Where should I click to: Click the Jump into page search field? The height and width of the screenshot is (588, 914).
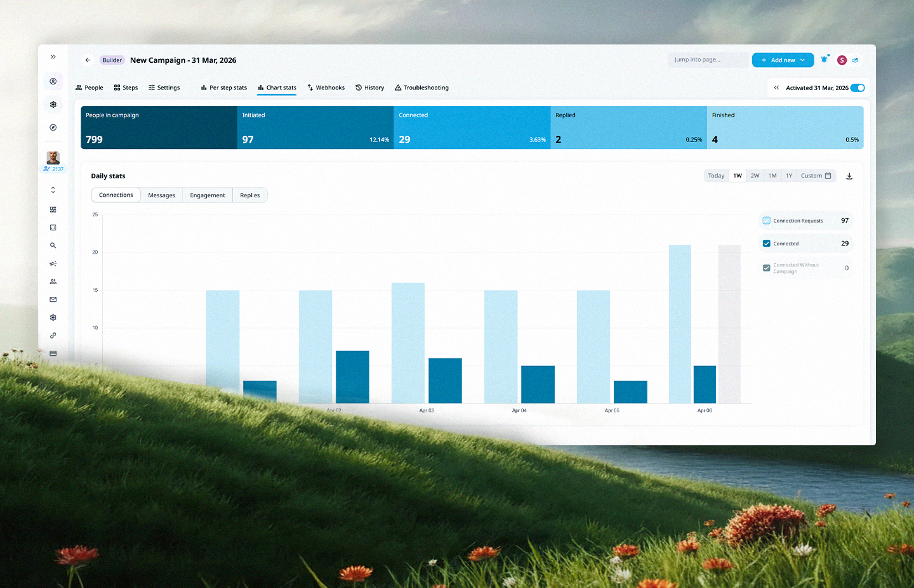tap(708, 60)
